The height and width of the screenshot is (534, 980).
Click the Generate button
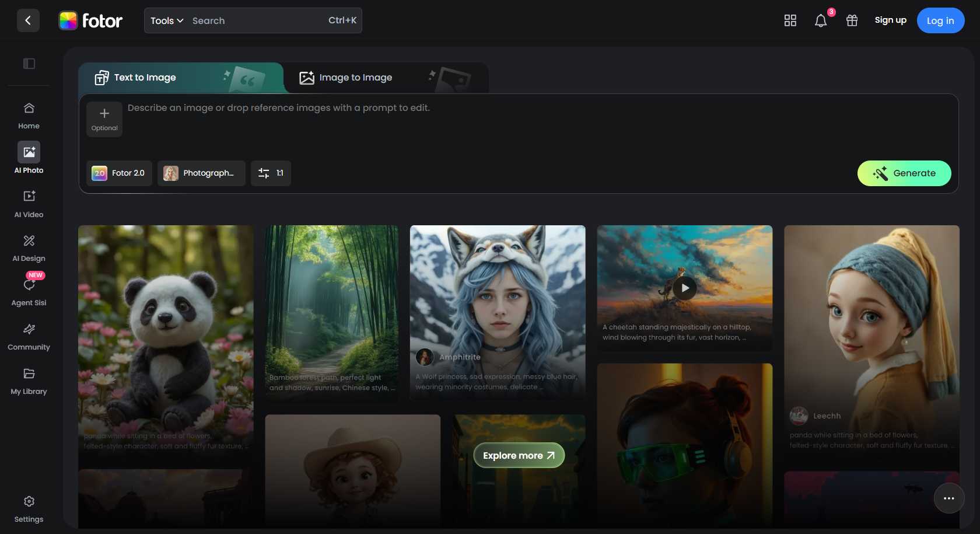(904, 173)
